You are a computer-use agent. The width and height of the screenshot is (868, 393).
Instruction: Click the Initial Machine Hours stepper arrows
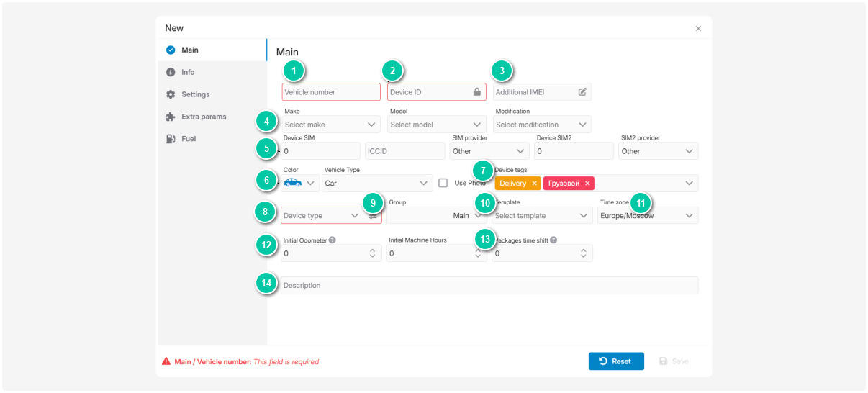(477, 253)
